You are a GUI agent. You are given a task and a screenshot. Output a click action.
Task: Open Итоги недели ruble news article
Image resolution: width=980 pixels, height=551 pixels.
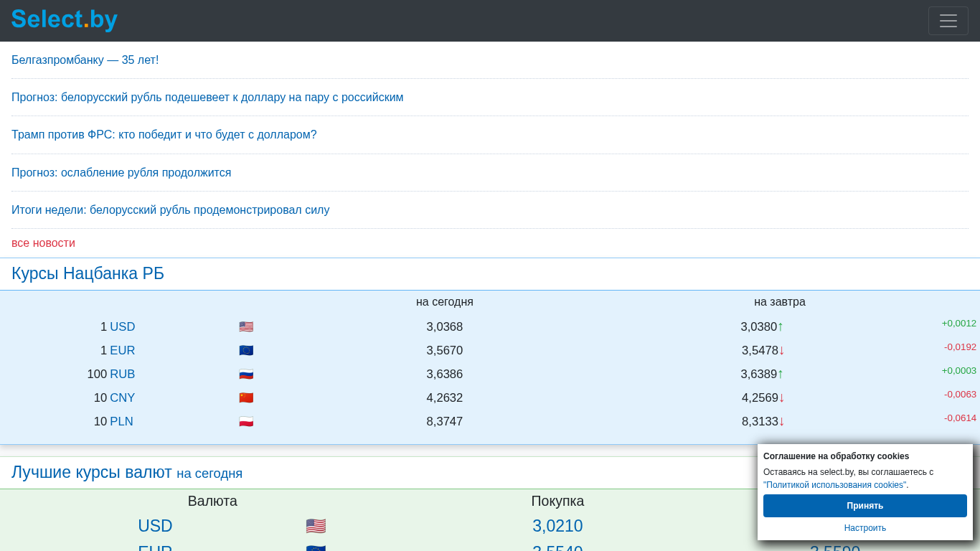coord(170,210)
